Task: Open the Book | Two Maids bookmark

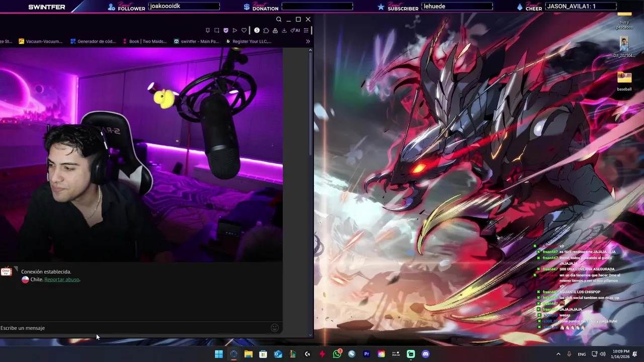Action: coord(145,41)
